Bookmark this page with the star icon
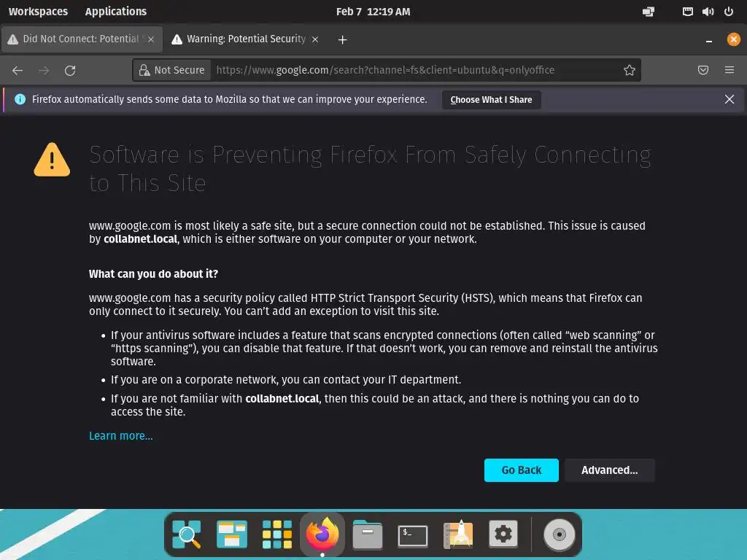 (x=630, y=71)
